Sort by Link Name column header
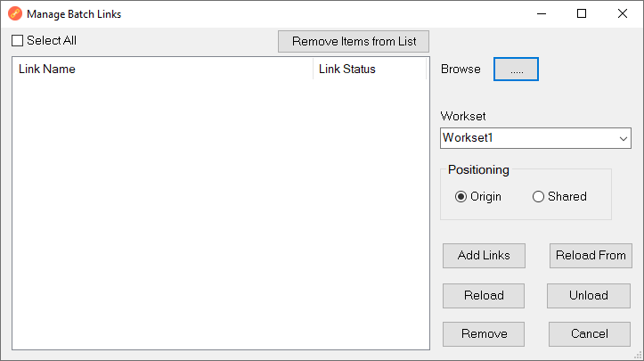 pyautogui.click(x=160, y=70)
